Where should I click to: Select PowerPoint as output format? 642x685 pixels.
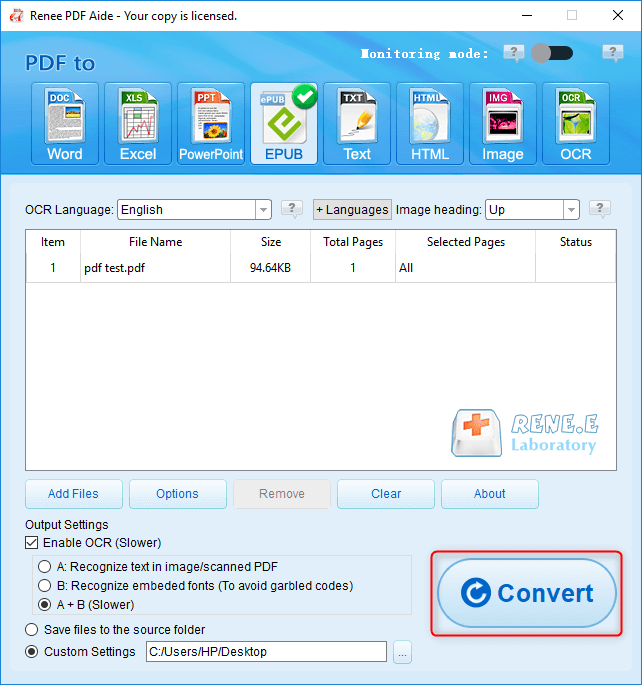click(211, 123)
